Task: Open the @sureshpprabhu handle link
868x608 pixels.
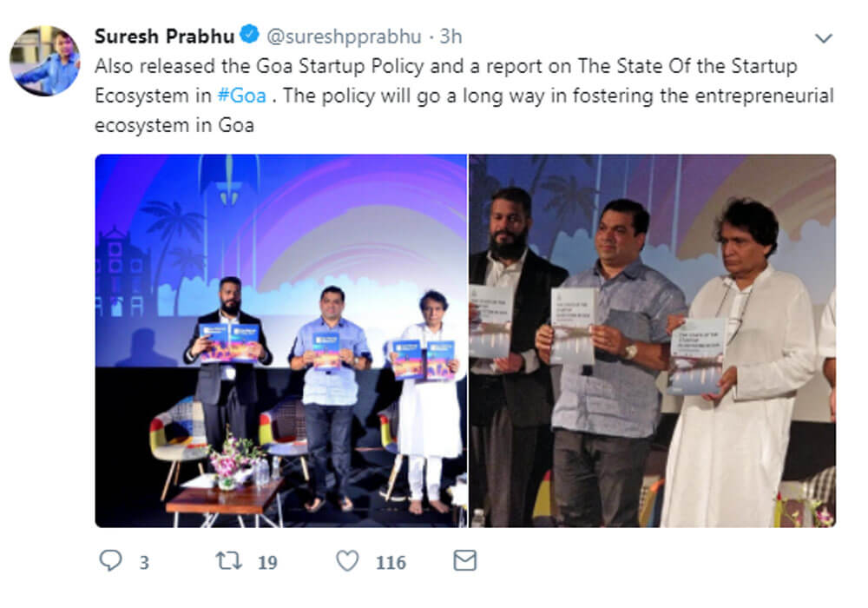Action: pyautogui.click(x=344, y=36)
